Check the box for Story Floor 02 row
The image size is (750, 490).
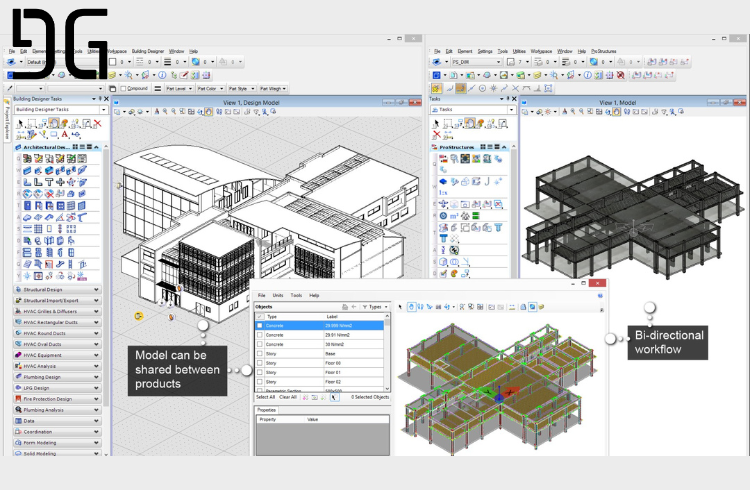pos(260,382)
